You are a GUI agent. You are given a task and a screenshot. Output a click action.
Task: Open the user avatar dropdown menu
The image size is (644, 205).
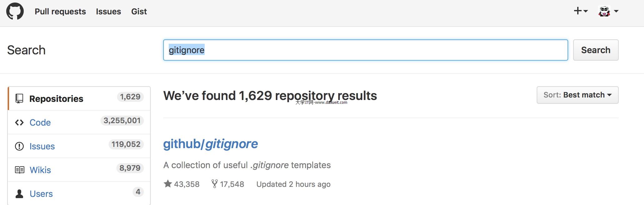click(608, 11)
